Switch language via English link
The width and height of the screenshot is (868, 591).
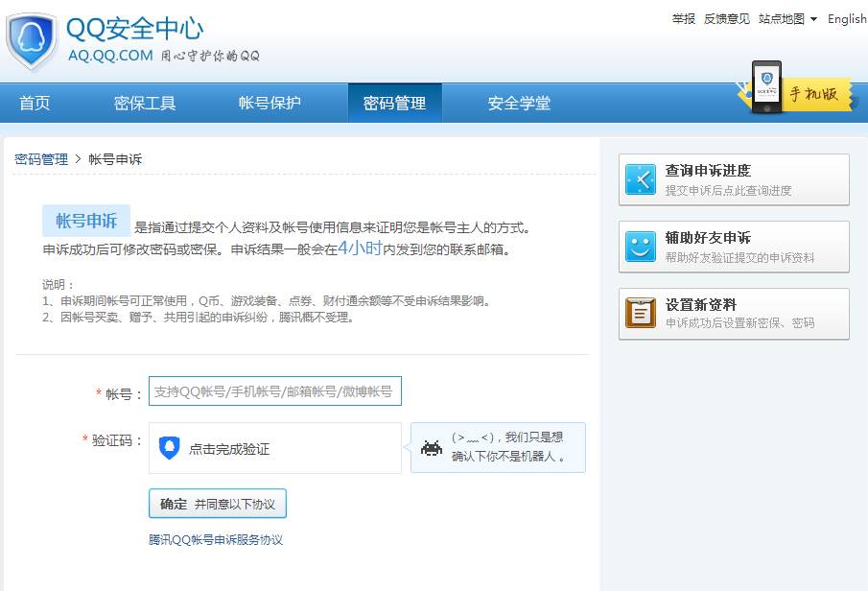pyautogui.click(x=847, y=19)
